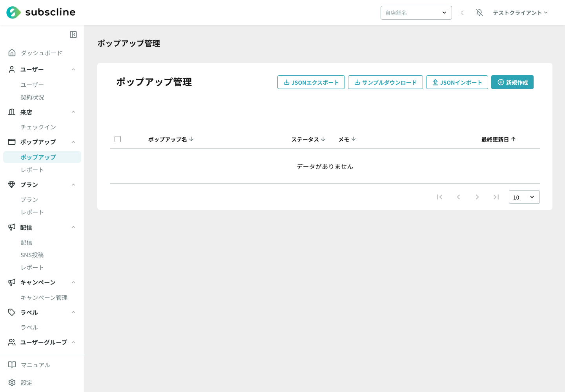Open 配信 sub-item in sidebar
565x392 pixels.
pyautogui.click(x=26, y=242)
